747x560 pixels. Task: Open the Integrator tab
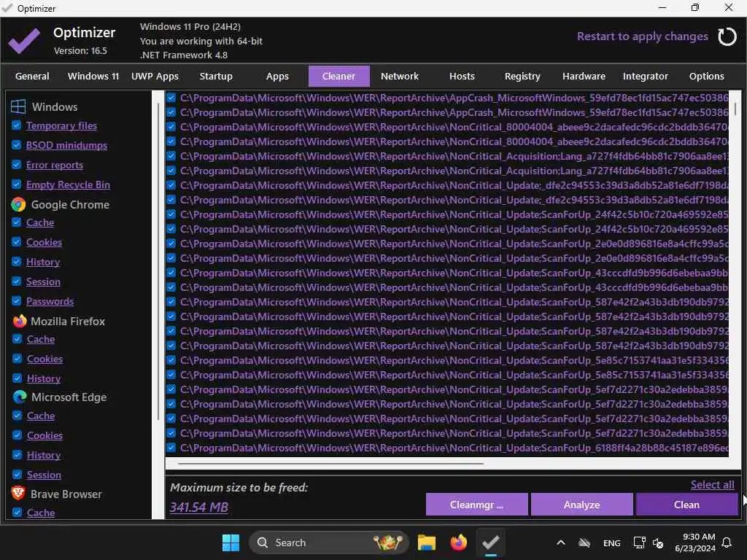pos(646,76)
